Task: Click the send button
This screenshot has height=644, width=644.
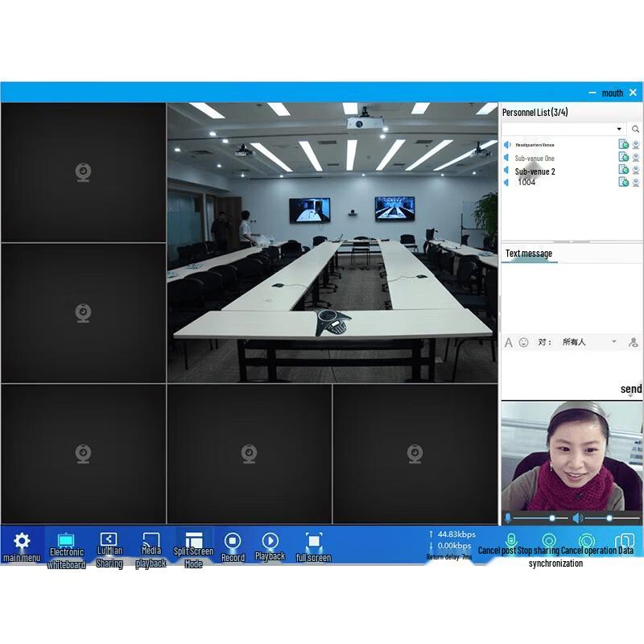Action: click(631, 389)
